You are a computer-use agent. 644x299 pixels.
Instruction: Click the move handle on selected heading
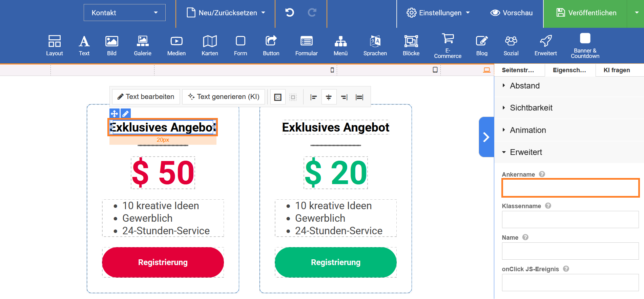click(x=115, y=114)
